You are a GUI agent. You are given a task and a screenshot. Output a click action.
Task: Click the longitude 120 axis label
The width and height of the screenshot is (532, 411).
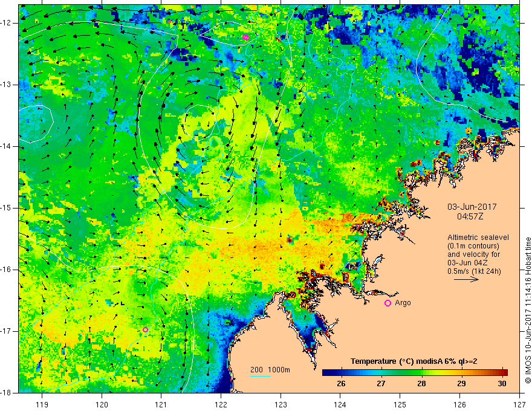pos(102,404)
